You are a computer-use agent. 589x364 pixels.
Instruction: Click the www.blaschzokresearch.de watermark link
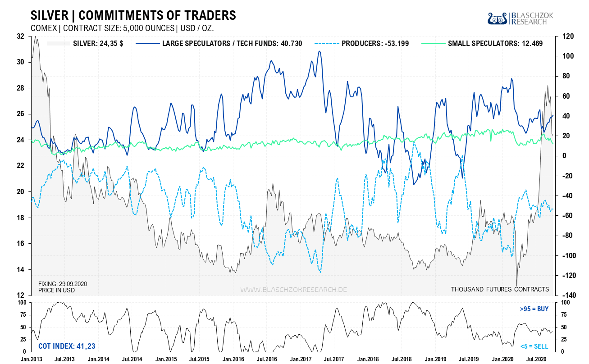pyautogui.click(x=293, y=289)
